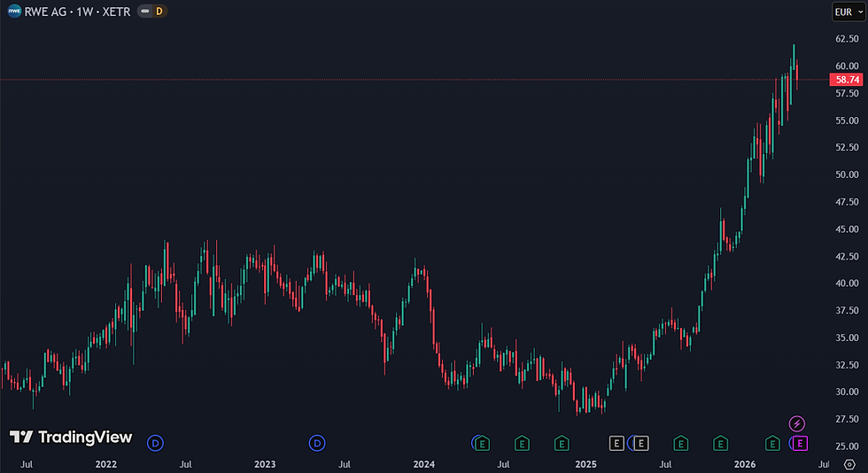Click the RWE AG · 1W · XETR symbol title
868x473 pixels.
pos(78,12)
